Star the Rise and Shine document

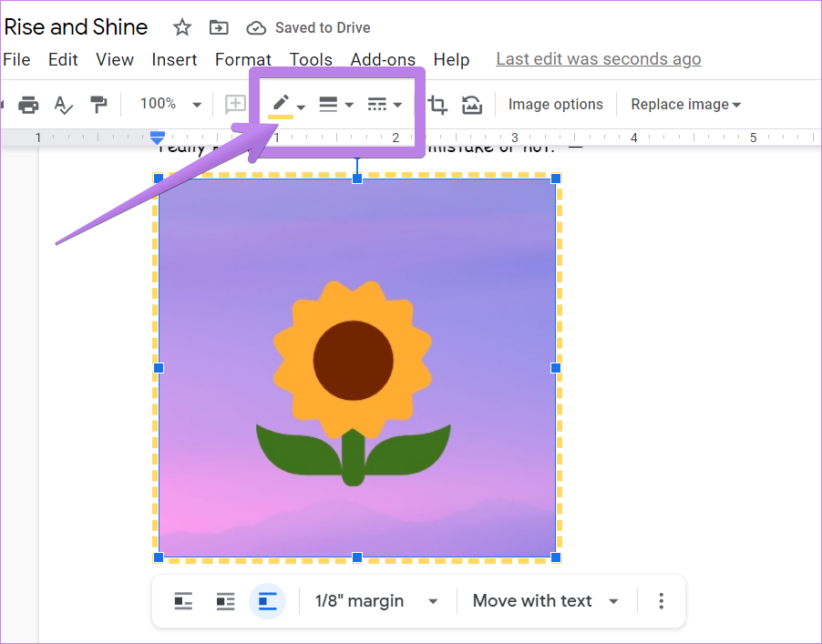click(x=182, y=27)
